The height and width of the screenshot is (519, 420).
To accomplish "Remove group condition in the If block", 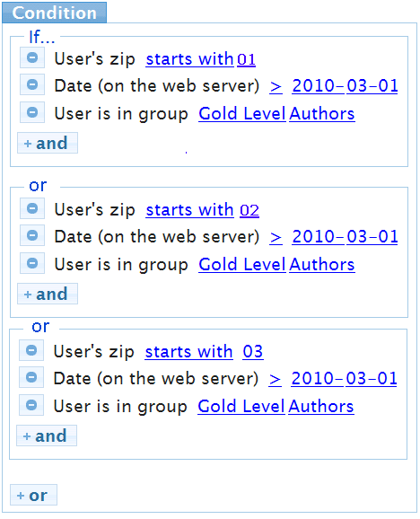I will tap(32, 112).
